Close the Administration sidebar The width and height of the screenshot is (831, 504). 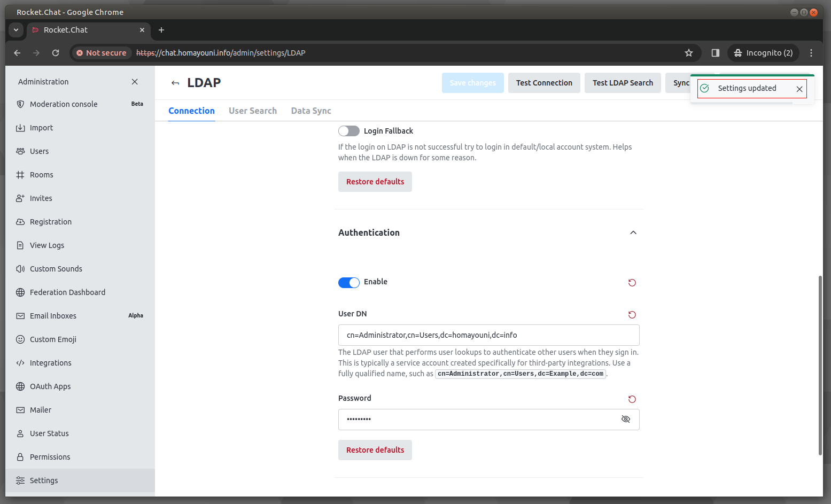[x=135, y=82]
